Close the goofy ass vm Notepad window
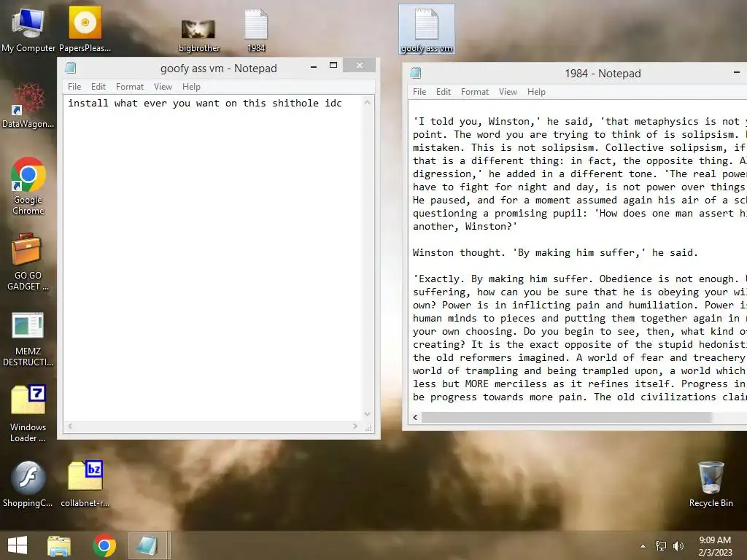The height and width of the screenshot is (560, 747). click(x=360, y=65)
